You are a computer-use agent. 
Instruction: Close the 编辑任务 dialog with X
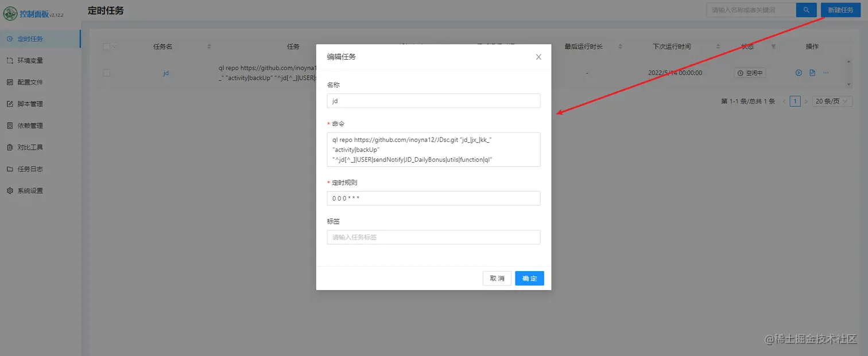[x=538, y=57]
